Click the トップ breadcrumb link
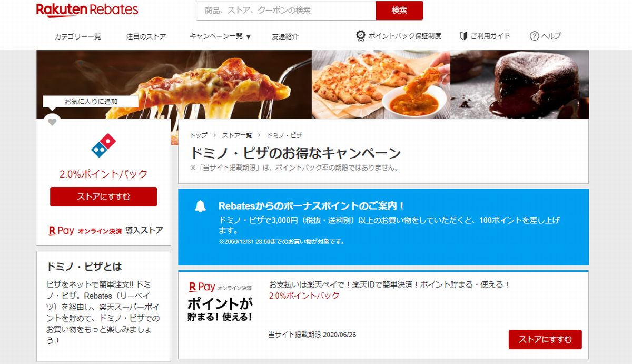 (x=199, y=135)
